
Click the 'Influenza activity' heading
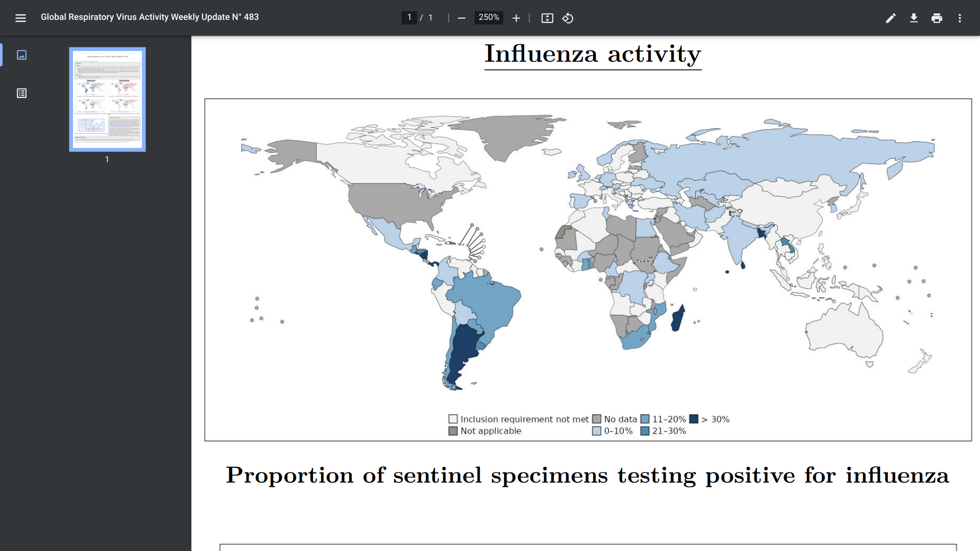pos(593,54)
